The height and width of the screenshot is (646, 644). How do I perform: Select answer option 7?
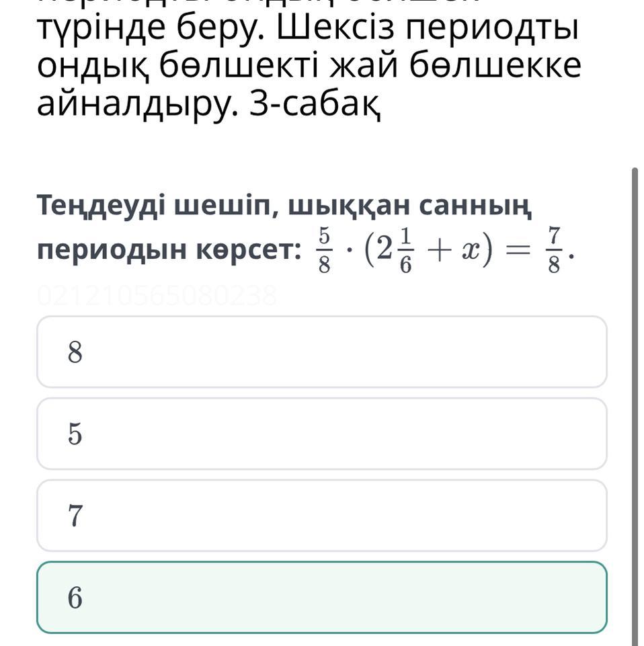(321, 516)
